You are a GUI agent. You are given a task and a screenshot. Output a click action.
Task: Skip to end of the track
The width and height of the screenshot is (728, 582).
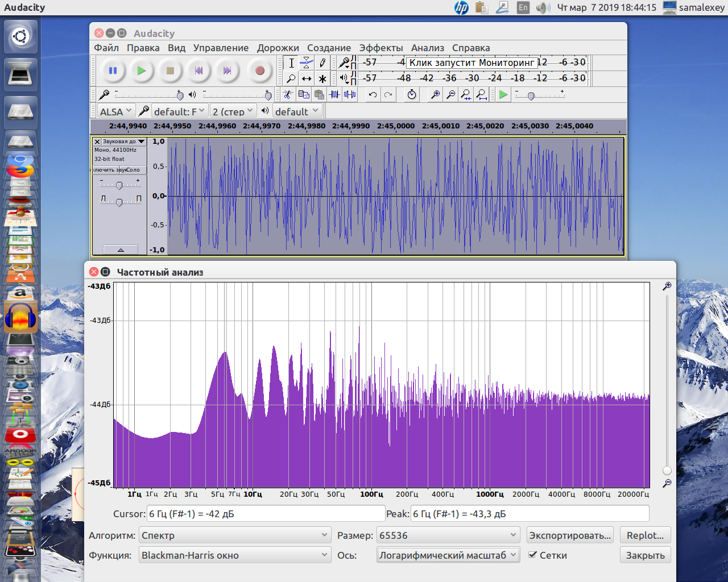coord(227,70)
